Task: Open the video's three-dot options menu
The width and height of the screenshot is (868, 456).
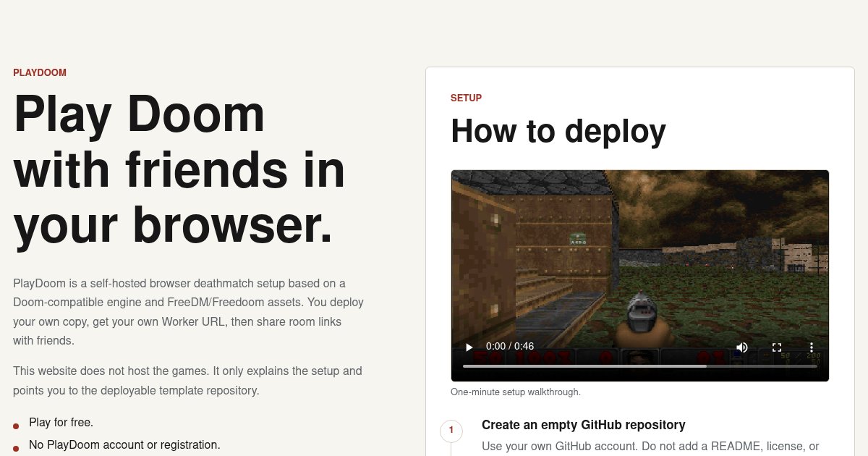Action: (x=812, y=347)
